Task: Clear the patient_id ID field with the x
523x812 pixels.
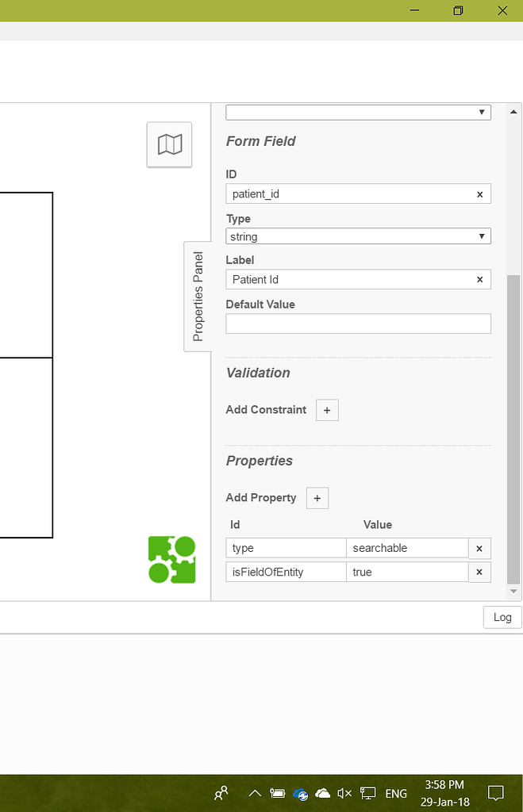Action: [x=479, y=193]
